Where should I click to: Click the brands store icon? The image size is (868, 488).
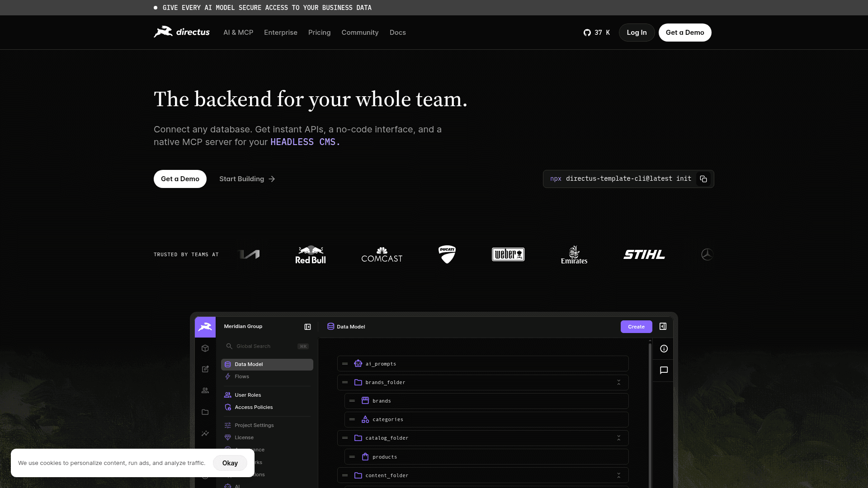coord(365,400)
